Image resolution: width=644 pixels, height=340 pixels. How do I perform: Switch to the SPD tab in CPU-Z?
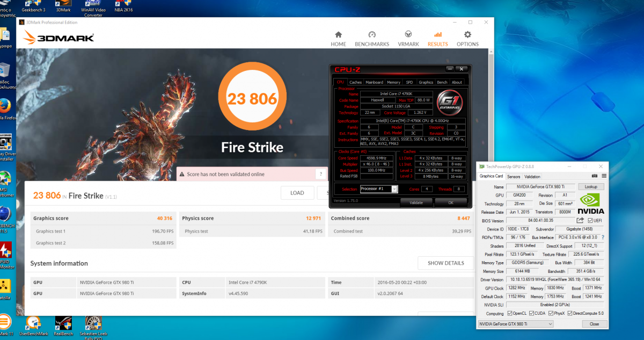[x=409, y=82]
